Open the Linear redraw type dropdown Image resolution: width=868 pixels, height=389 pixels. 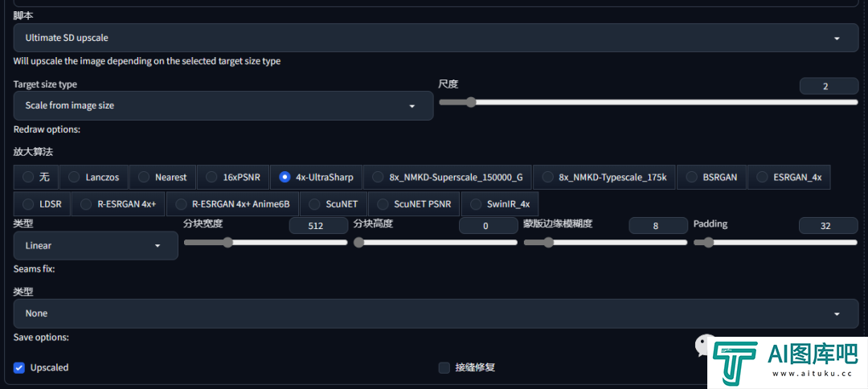[96, 246]
